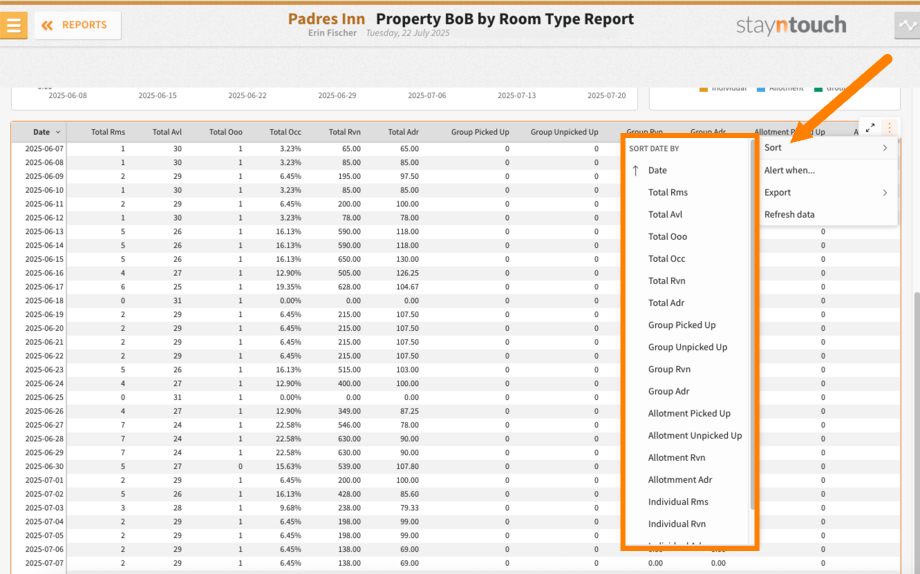Screen dimensions: 920x574
Task: Click Total Adr column header
Action: tap(403, 133)
